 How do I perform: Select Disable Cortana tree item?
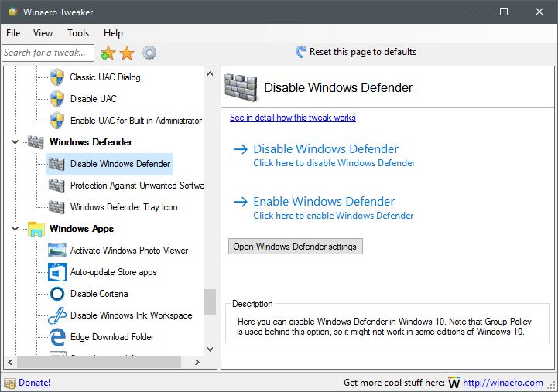point(99,294)
